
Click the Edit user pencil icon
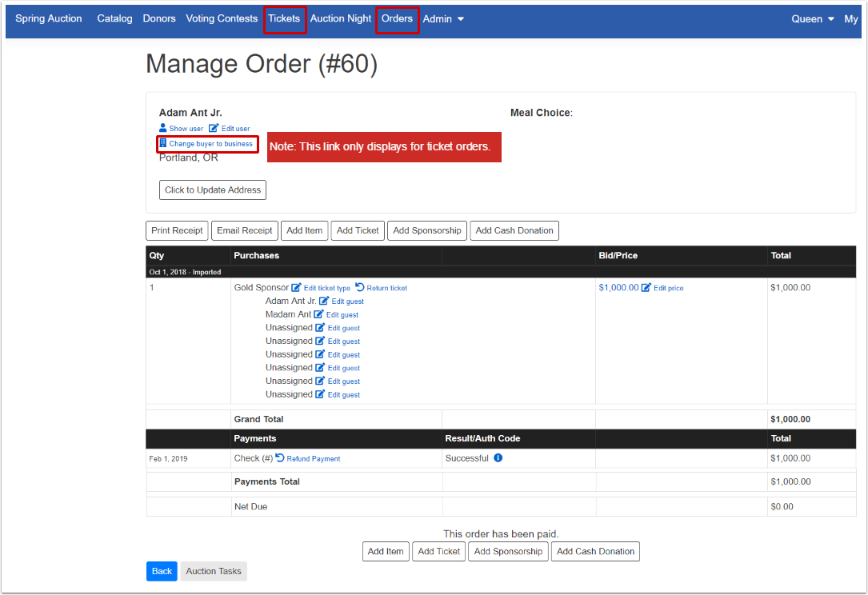click(214, 128)
